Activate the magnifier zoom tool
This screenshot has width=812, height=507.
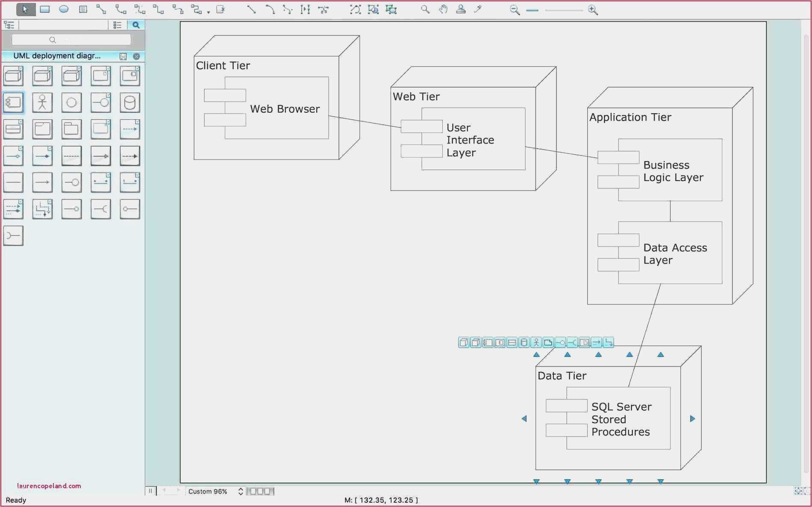coord(425,9)
